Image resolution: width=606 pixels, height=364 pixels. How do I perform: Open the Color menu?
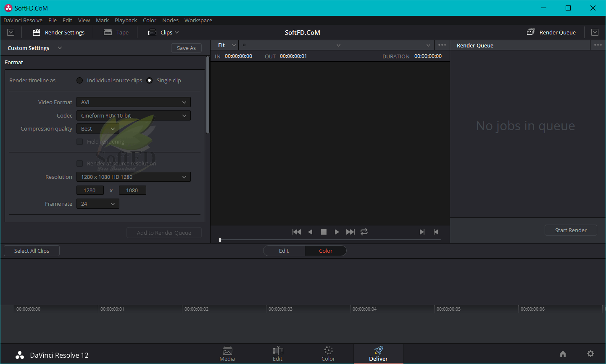pyautogui.click(x=150, y=20)
